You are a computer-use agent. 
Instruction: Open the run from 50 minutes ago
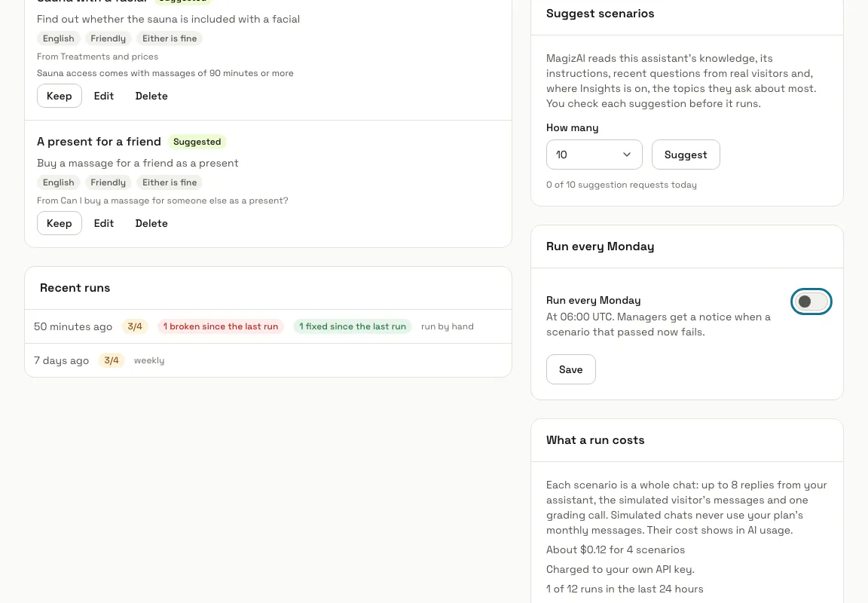268,326
